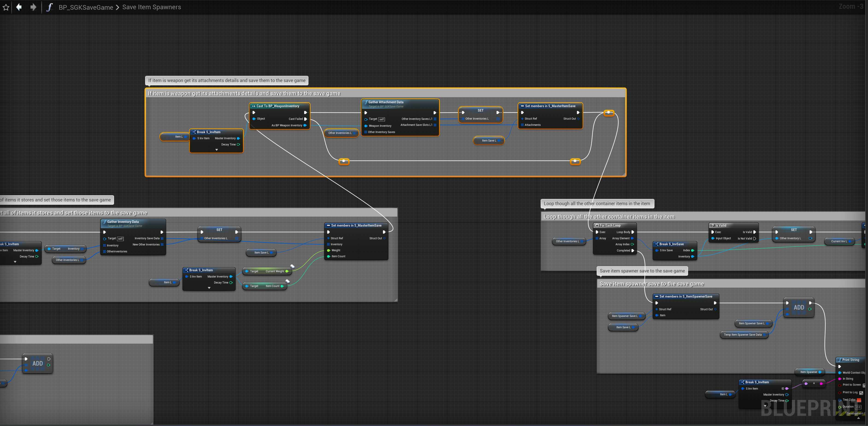Click the Set members in S_ItemSpawnerSave icon

(656, 296)
